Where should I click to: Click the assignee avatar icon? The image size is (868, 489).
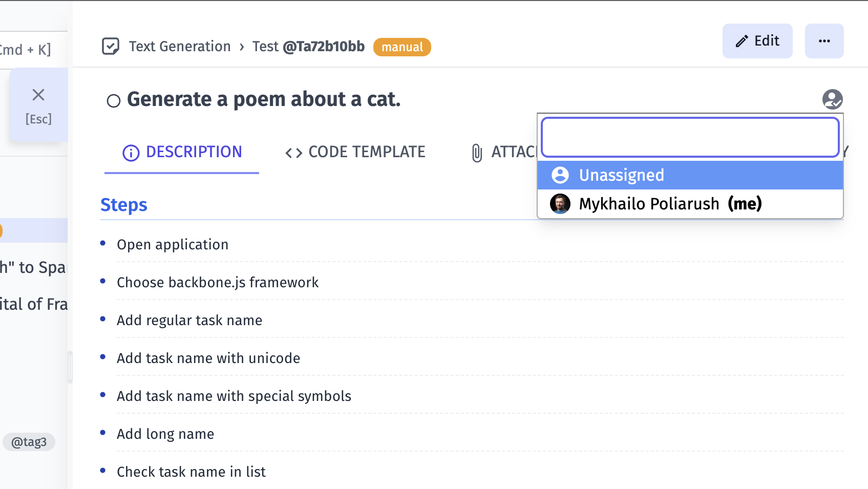point(832,99)
